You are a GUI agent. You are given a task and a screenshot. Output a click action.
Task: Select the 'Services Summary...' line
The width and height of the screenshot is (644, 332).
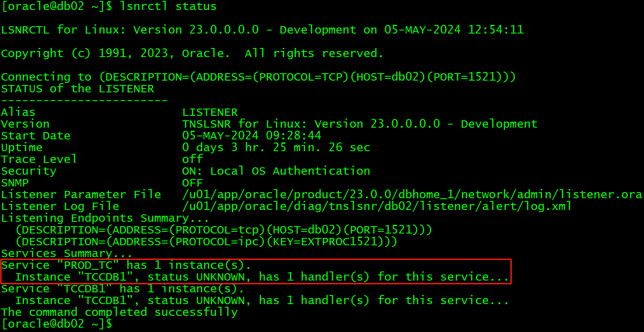(x=67, y=254)
